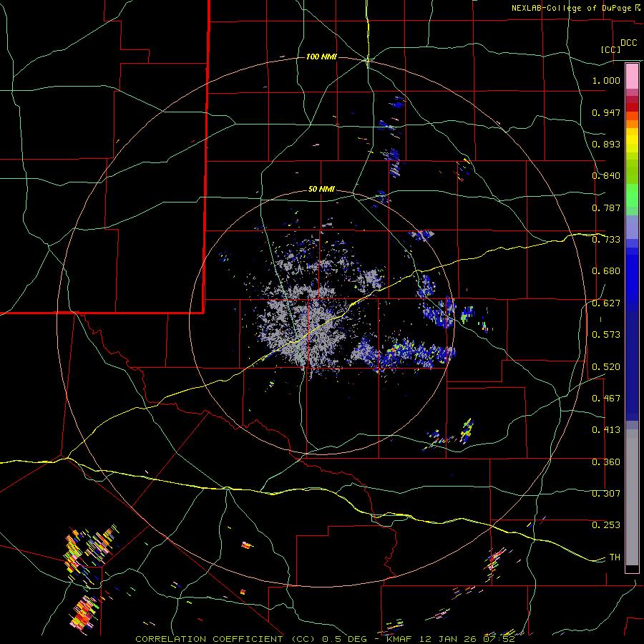This screenshot has width=644, height=644.
Task: Click the 0.840 legend value
Action: 606,176
